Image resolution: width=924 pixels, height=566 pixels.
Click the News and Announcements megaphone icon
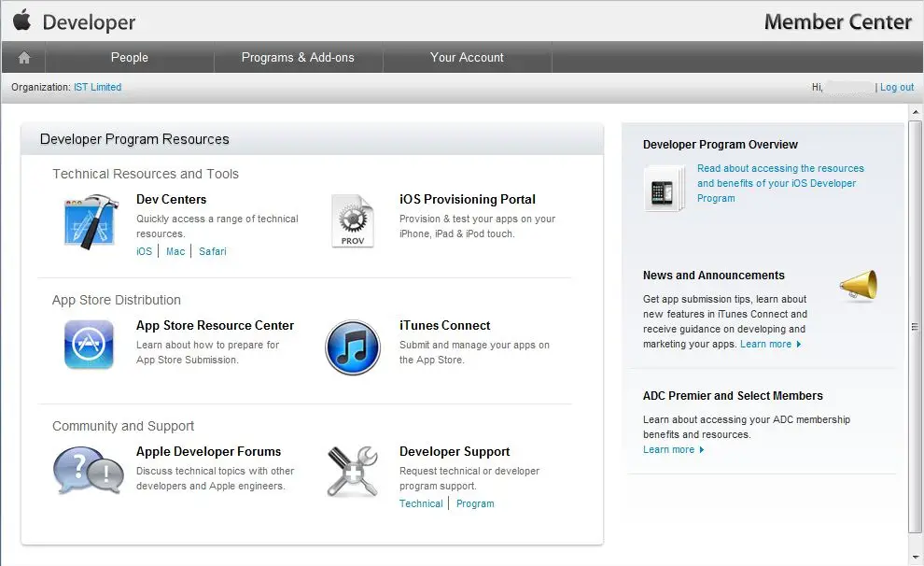click(858, 286)
